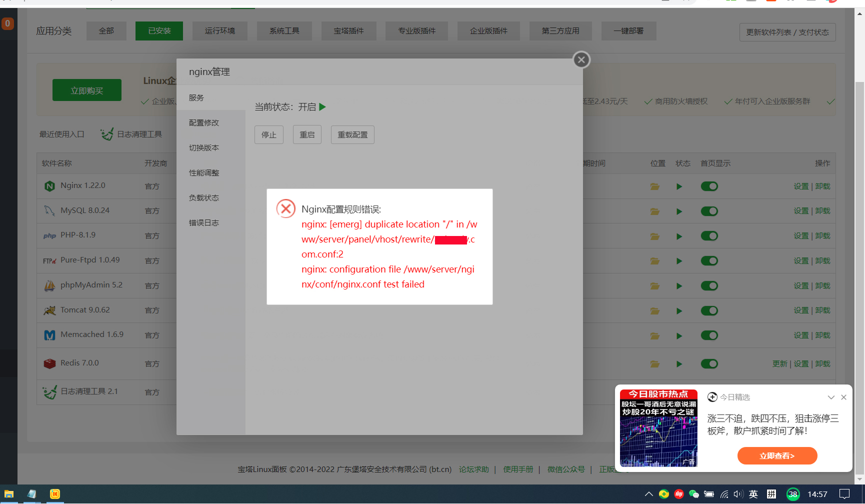Click the Tomcat row status play icon
Screen dimensions: 865x504
679,311
